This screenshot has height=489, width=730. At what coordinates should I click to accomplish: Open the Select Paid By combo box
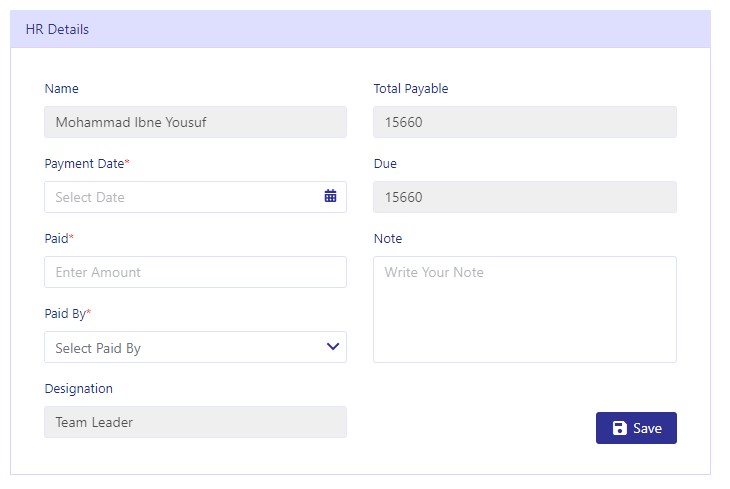[195, 347]
